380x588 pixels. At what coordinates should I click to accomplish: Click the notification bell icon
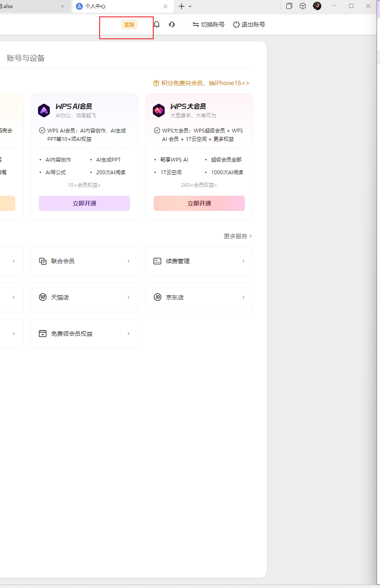[157, 24]
